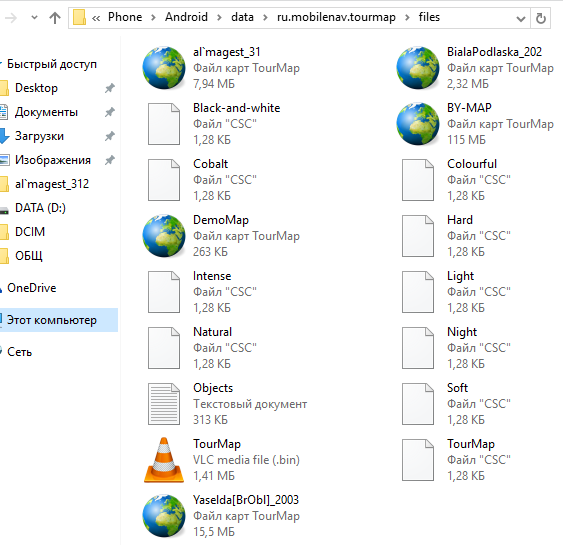Click the folder icon in the address bar
This screenshot has height=545, width=563.
click(79, 17)
